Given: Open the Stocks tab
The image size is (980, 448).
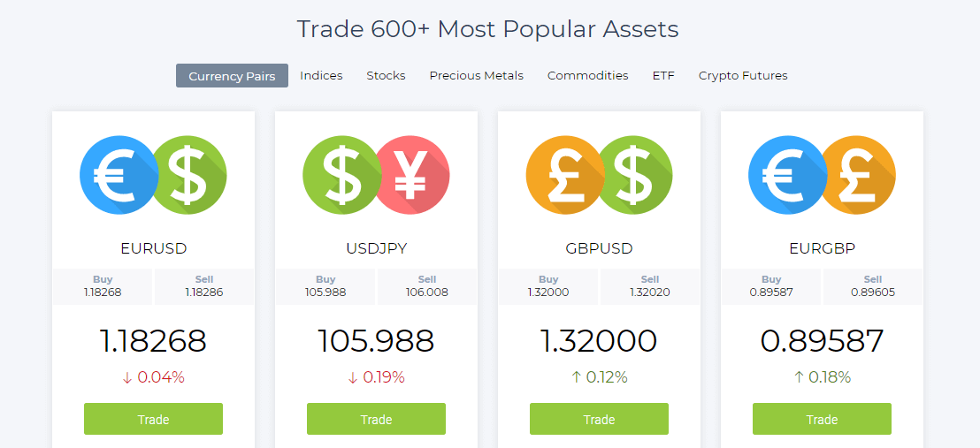Looking at the screenshot, I should [x=386, y=76].
